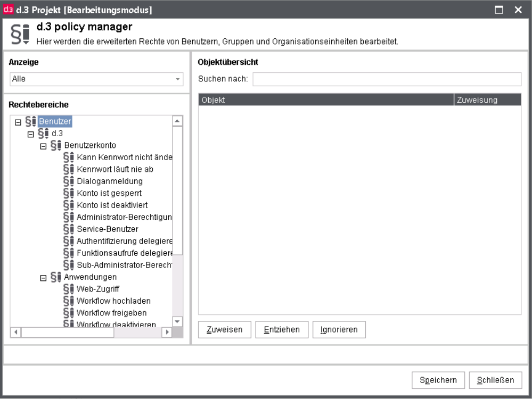
Task: Save changes with Speichern button
Action: click(x=438, y=380)
